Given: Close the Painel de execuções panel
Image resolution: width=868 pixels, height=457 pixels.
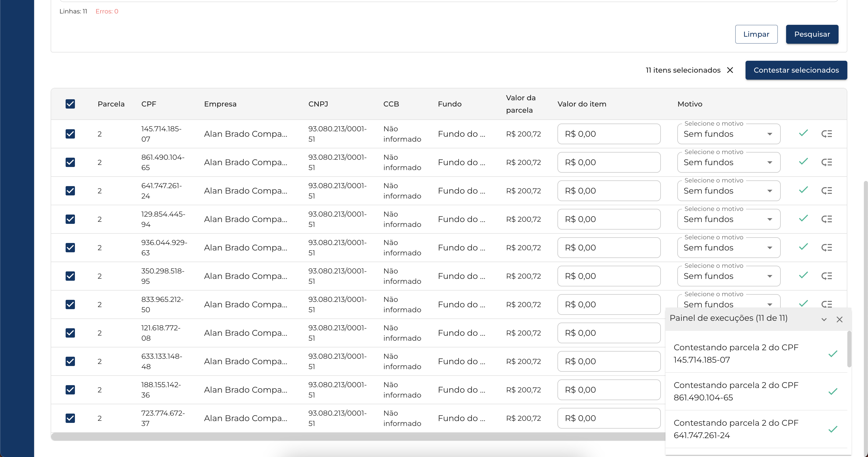Looking at the screenshot, I should 839,319.
